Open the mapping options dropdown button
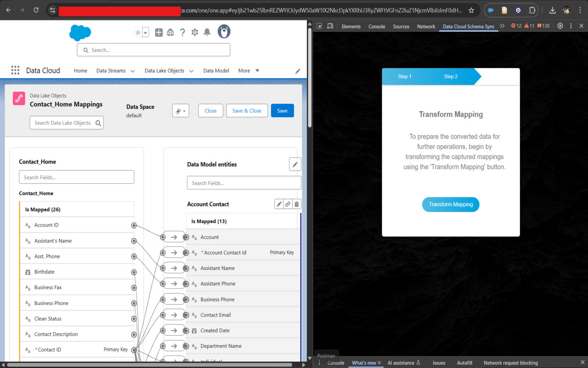This screenshot has height=368, width=588. pyautogui.click(x=181, y=110)
